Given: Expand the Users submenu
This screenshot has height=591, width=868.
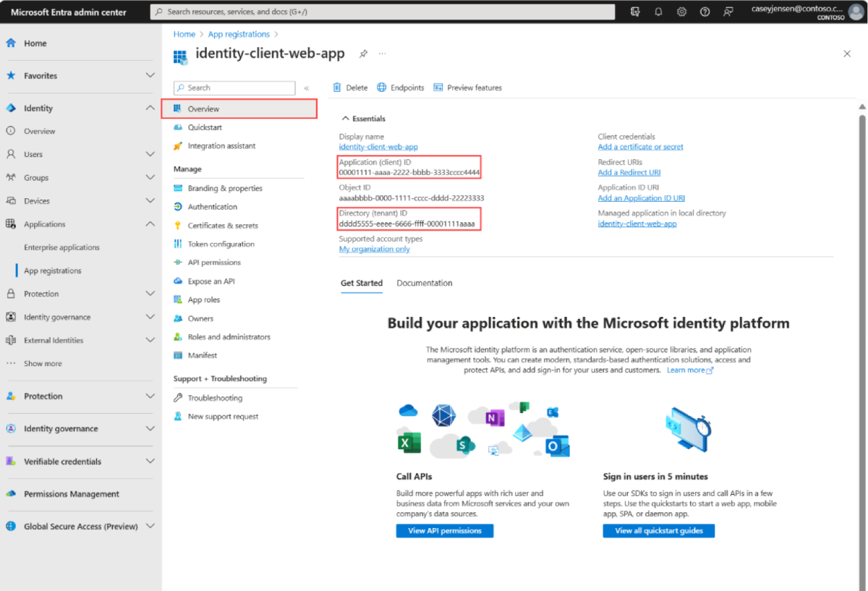Looking at the screenshot, I should [150, 154].
